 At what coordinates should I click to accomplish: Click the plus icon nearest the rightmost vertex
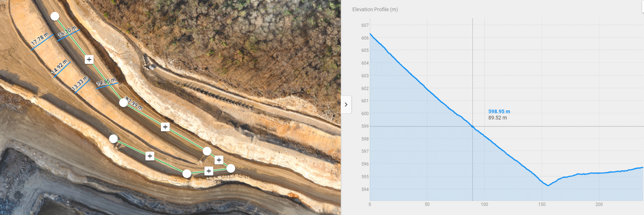click(219, 160)
